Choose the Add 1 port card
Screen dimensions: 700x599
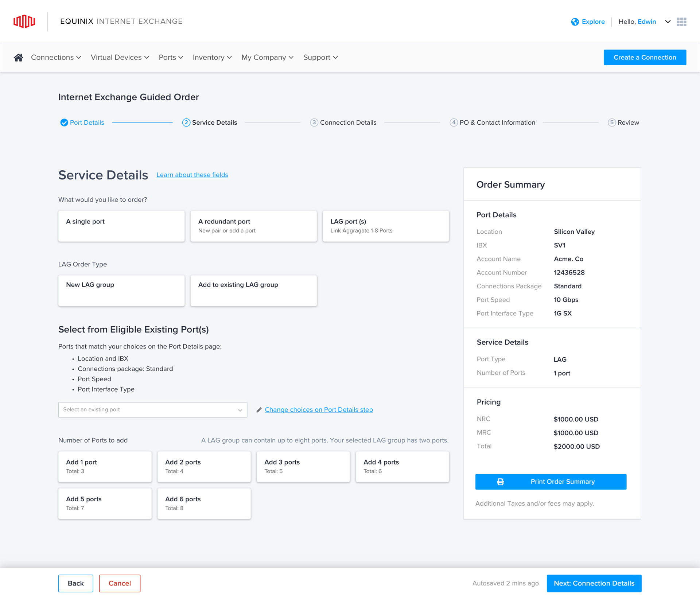tap(105, 467)
